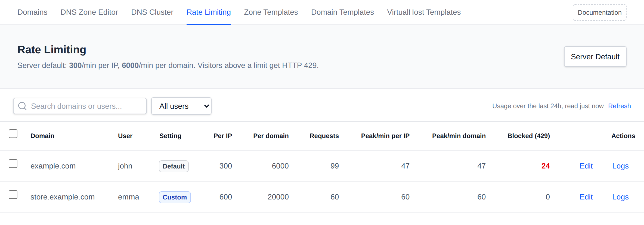
Task: Open the VirtualHost Templates tab
Action: coord(424,12)
